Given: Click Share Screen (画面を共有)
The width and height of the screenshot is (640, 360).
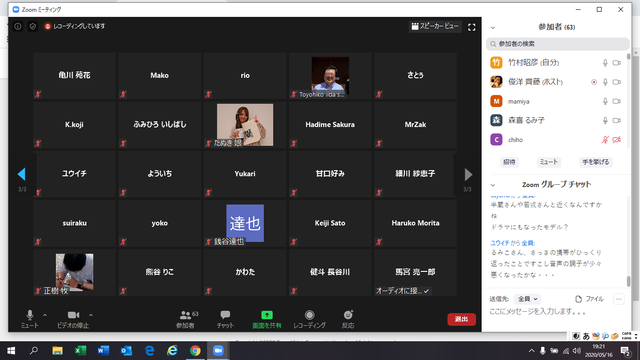Looking at the screenshot, I should pos(267,319).
